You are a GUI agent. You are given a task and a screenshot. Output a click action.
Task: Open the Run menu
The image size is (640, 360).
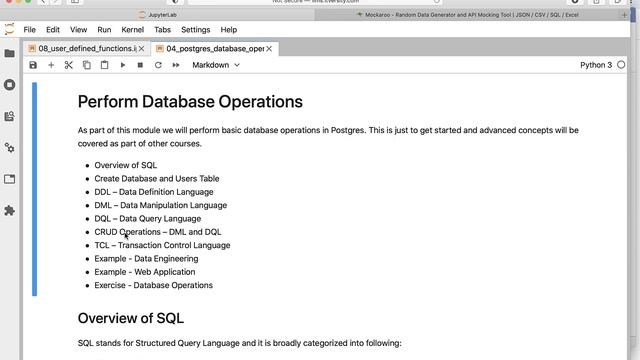point(104,30)
